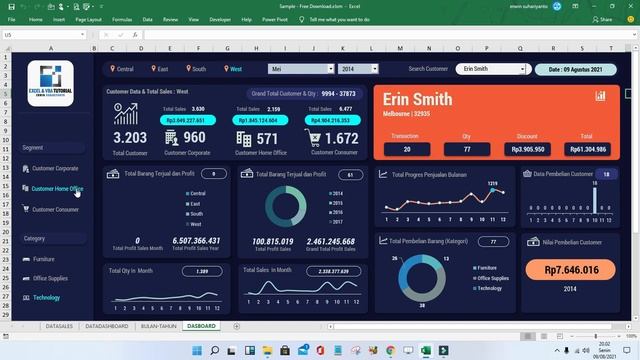Click the line chart icon on Total Progres Penjualan Bulanan
640x360 pixels.
tap(383, 174)
